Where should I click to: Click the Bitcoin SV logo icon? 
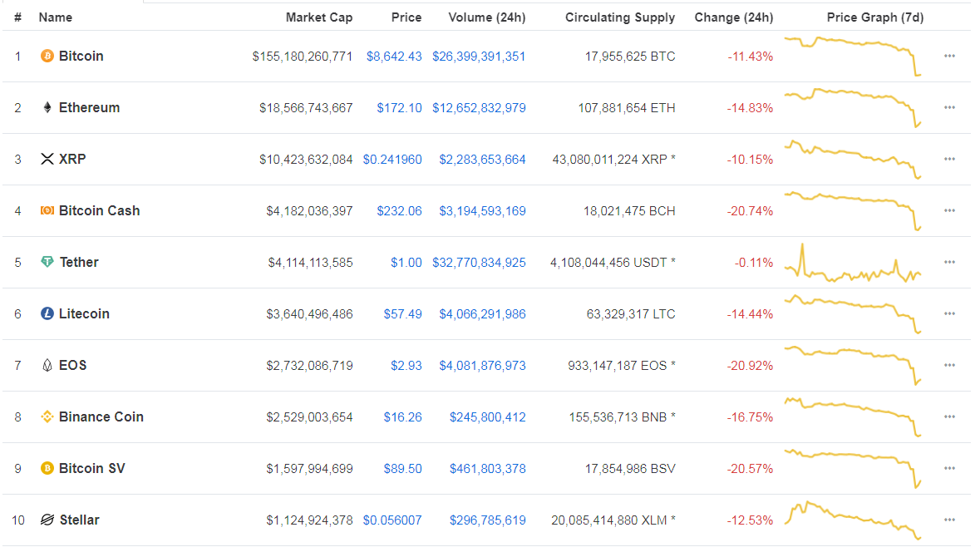[x=47, y=468]
